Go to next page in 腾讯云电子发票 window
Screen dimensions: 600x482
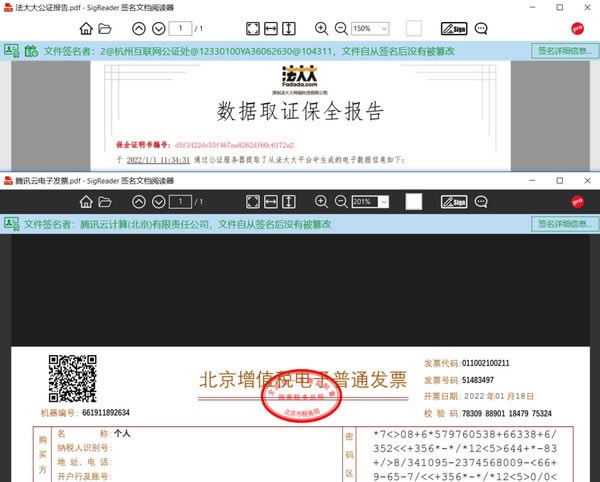tap(158, 202)
